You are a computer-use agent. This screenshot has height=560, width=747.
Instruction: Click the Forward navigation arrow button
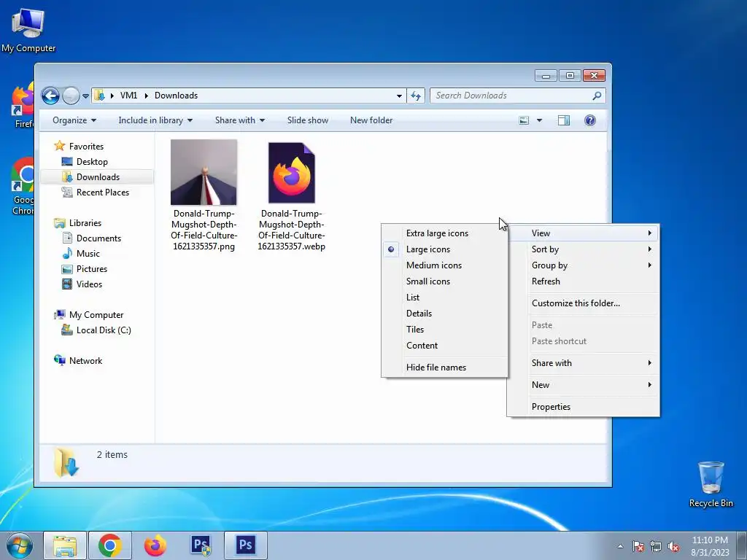[71, 96]
